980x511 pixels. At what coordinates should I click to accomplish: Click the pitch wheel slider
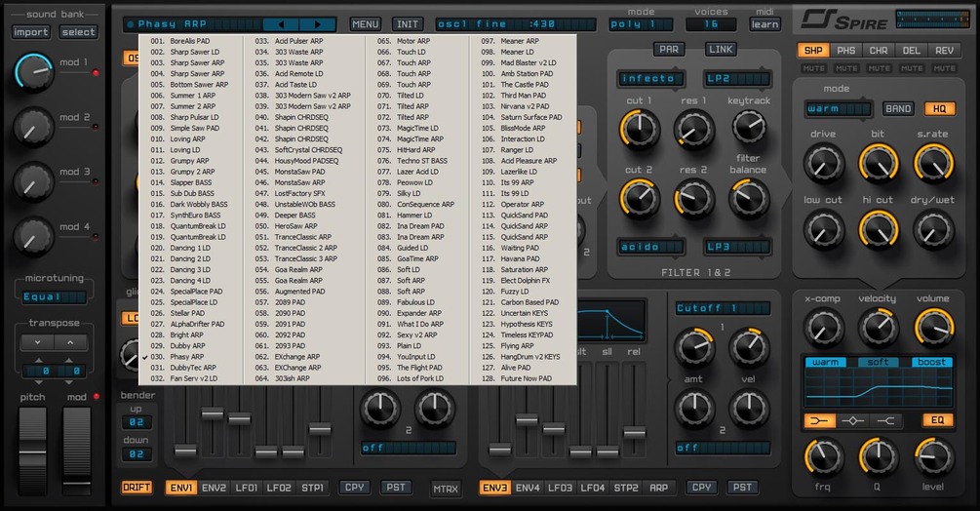pyautogui.click(x=32, y=452)
